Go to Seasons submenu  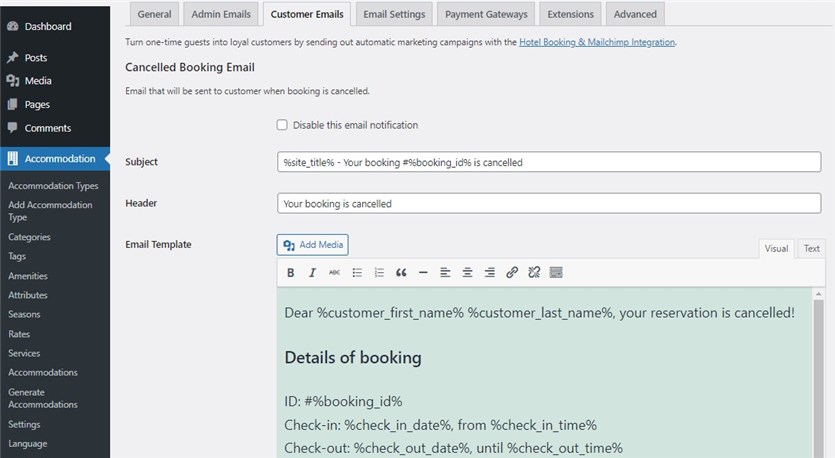tap(24, 314)
